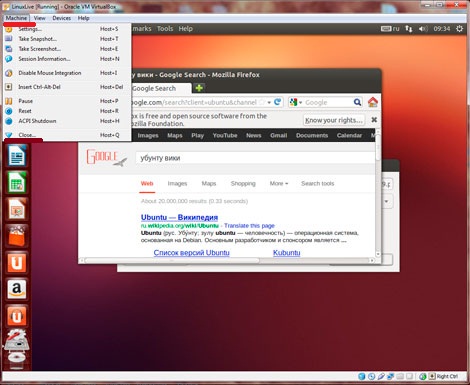Click the Machine menu title
470x385 pixels.
(x=16, y=18)
